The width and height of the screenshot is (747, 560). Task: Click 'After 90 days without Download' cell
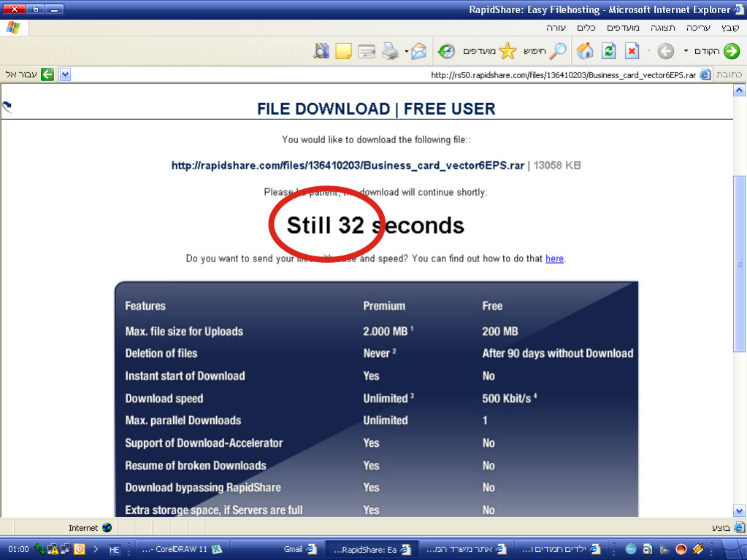(558, 353)
